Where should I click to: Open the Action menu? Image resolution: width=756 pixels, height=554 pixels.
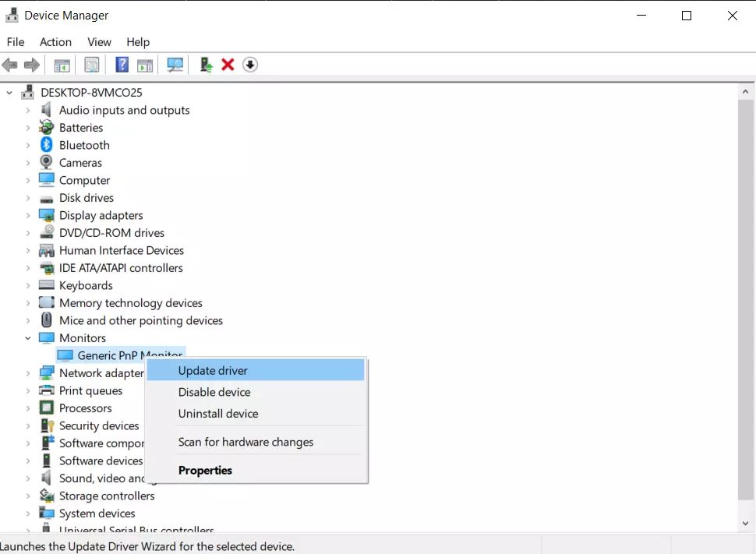click(55, 42)
